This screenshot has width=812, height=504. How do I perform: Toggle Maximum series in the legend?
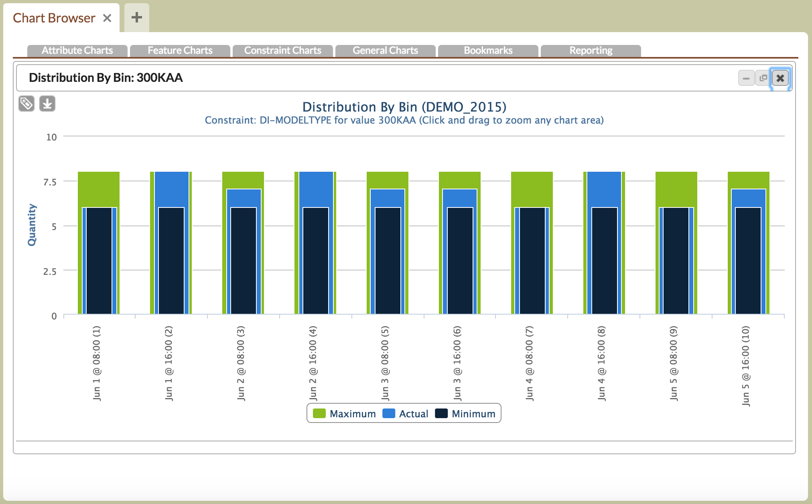[x=352, y=414]
